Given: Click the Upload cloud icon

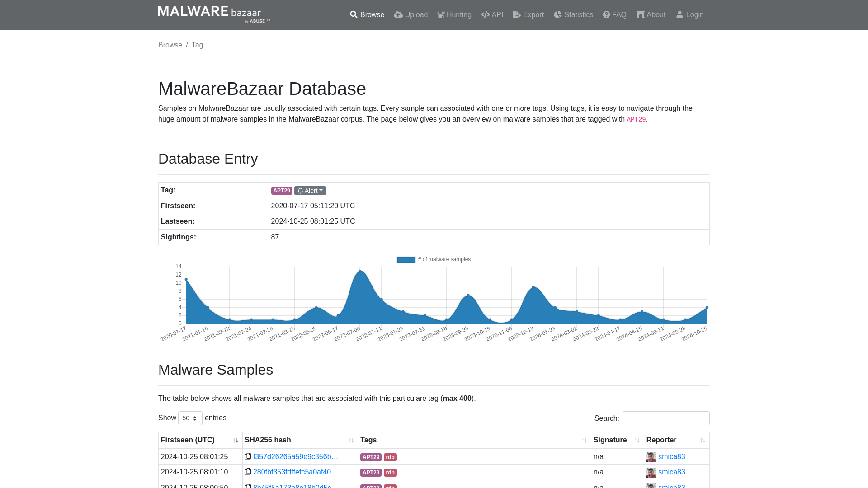Looking at the screenshot, I should (398, 15).
